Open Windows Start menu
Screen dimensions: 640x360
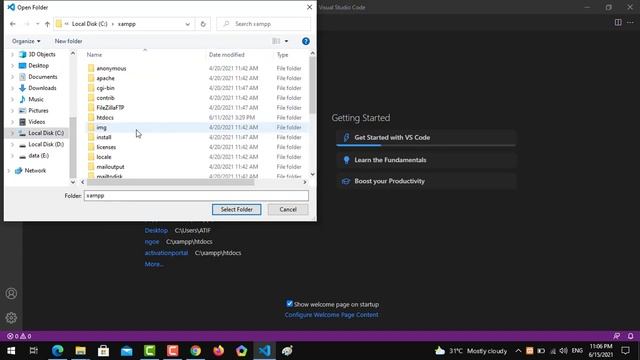(11, 351)
